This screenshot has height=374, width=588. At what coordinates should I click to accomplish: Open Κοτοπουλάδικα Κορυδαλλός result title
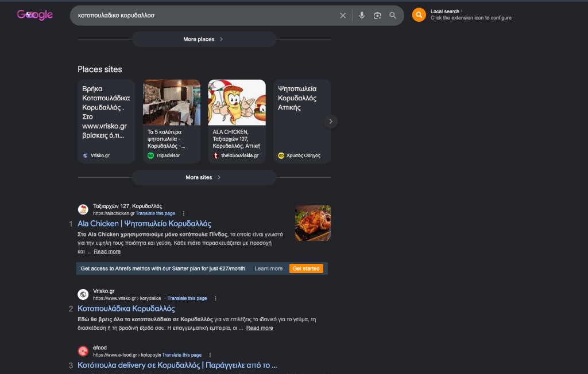tap(126, 309)
